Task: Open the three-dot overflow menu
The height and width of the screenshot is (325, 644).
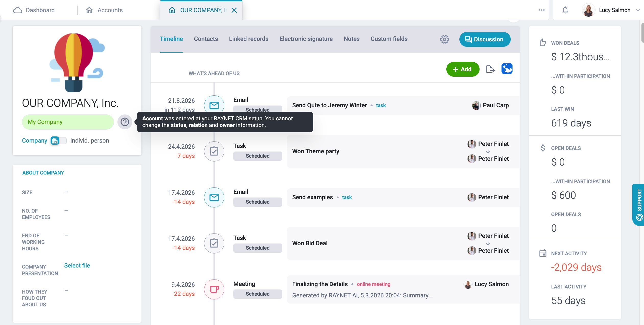Action: pos(541,10)
